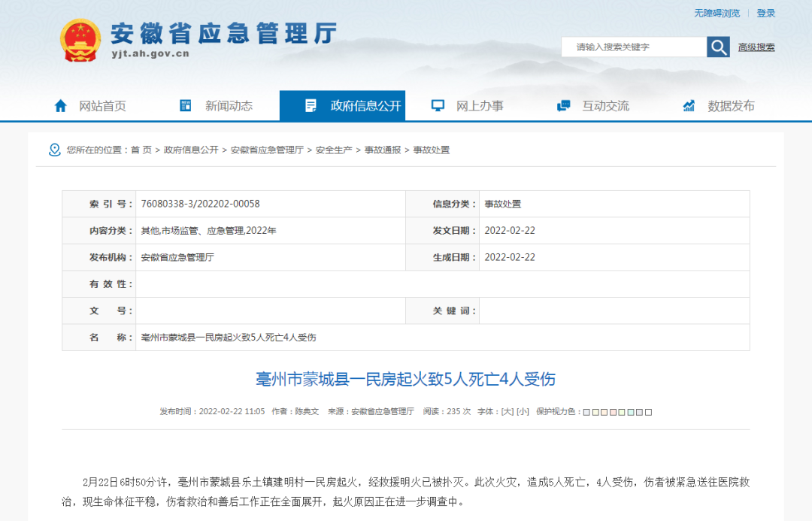
Task: Open 政府信息公开 via its document icon
Action: pyautogui.click(x=311, y=105)
